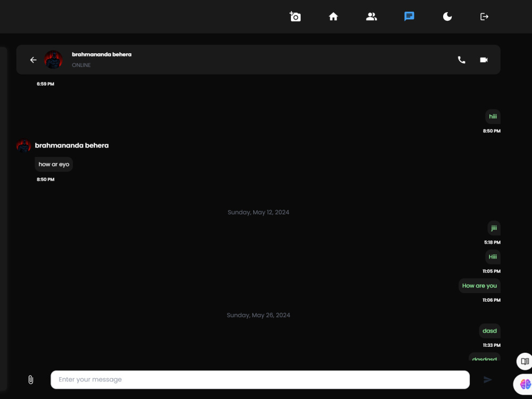This screenshot has width=532, height=399.
Task: Select the ONLINE status text
Action: [81, 65]
